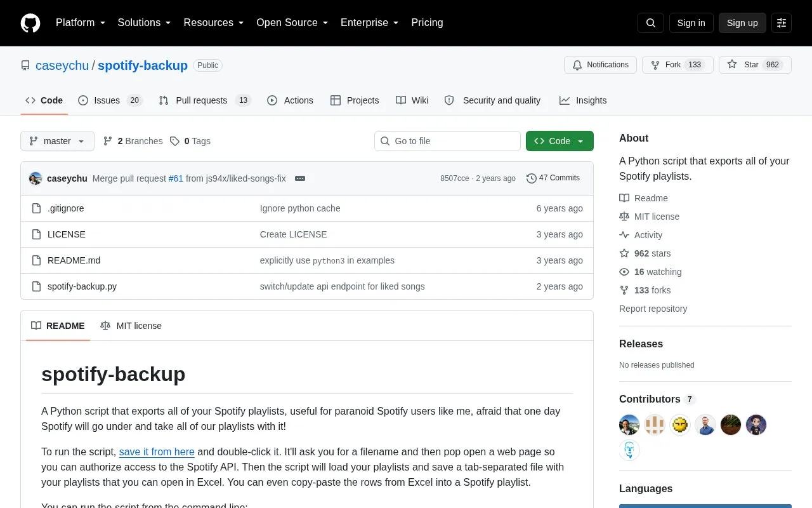Expand the Solutions menu

(145, 23)
